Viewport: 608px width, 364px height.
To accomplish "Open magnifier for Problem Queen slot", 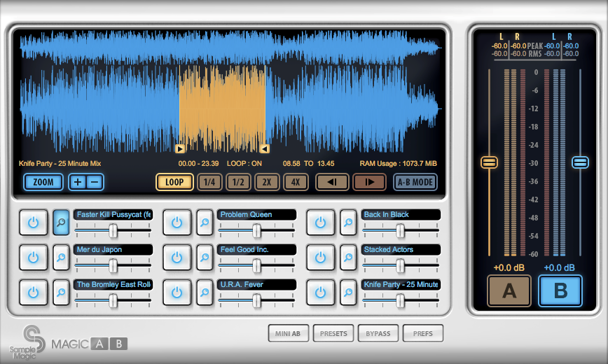I will [205, 223].
